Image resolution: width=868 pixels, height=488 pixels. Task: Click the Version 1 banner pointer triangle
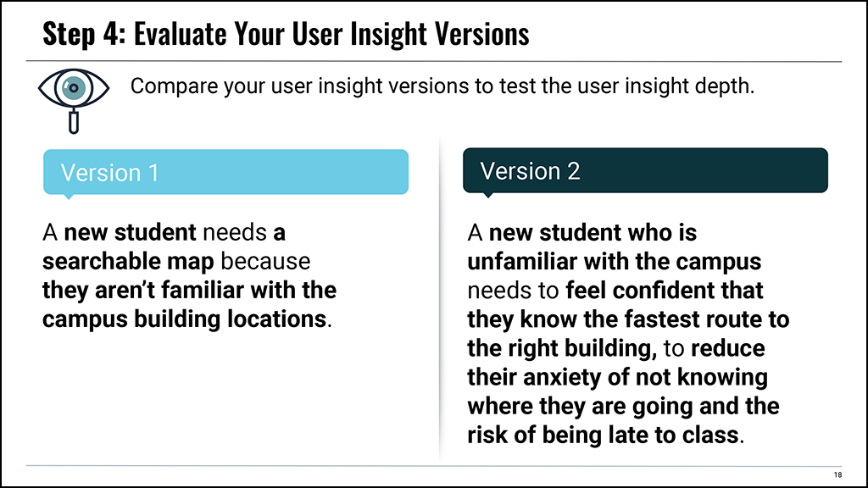point(69,197)
